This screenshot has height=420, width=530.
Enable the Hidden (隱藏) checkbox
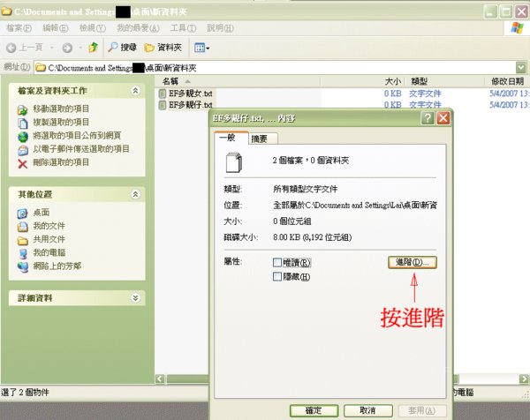(x=277, y=277)
